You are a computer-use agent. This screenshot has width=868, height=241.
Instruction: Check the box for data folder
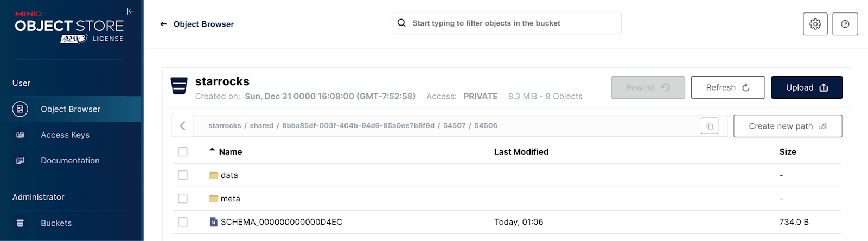click(183, 175)
